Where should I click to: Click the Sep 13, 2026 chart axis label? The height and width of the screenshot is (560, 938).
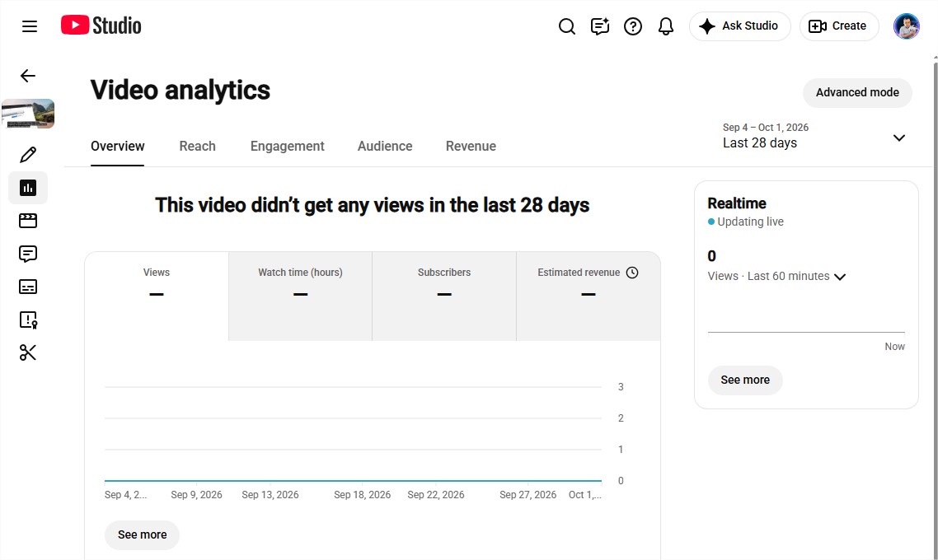click(270, 495)
